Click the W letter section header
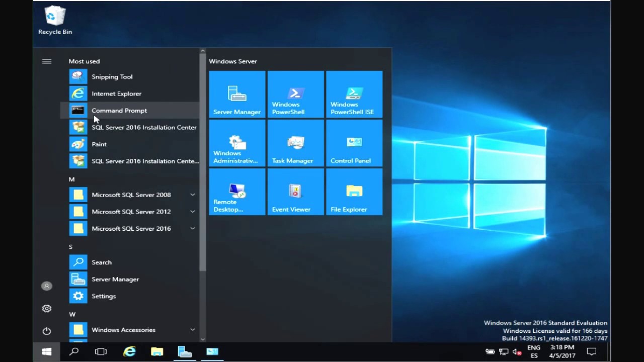This screenshot has height=362, width=644. (x=72, y=314)
